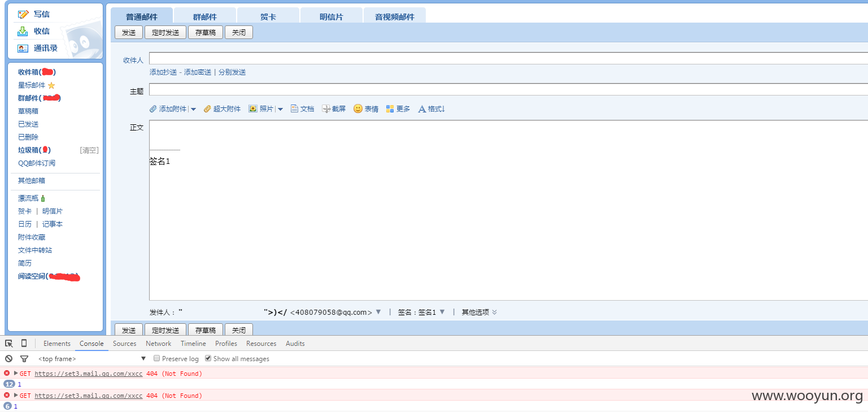The height and width of the screenshot is (412, 868).
Task: Click the 格式 letter A icon
Action: (x=422, y=109)
